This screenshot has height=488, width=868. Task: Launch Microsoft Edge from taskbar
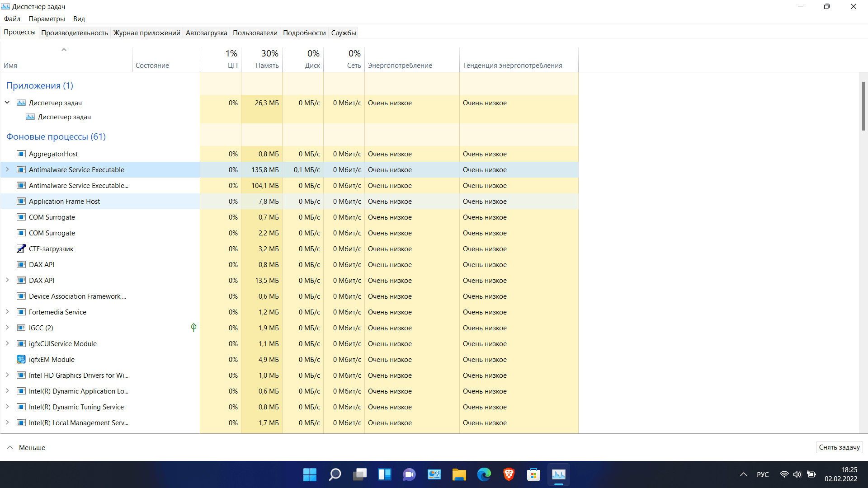pos(484,474)
